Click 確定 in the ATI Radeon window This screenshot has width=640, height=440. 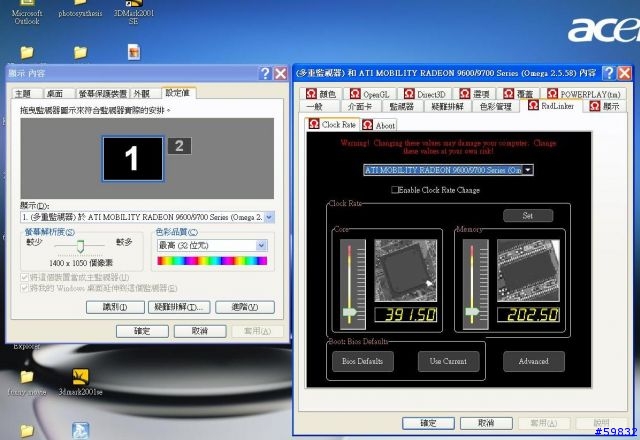[x=428, y=423]
